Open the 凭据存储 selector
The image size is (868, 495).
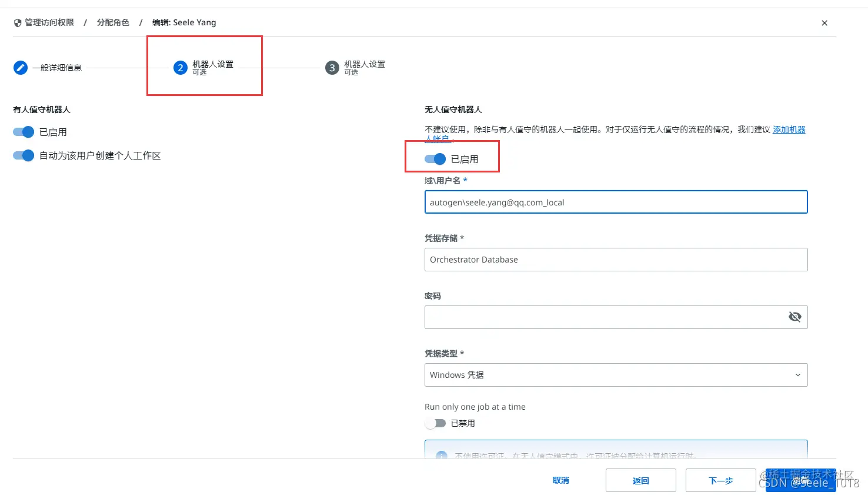point(616,260)
